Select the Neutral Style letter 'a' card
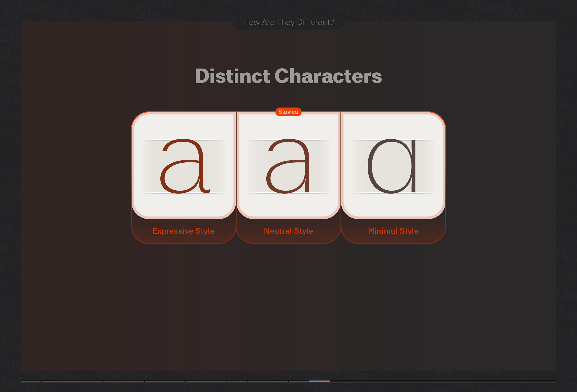 tap(288, 166)
